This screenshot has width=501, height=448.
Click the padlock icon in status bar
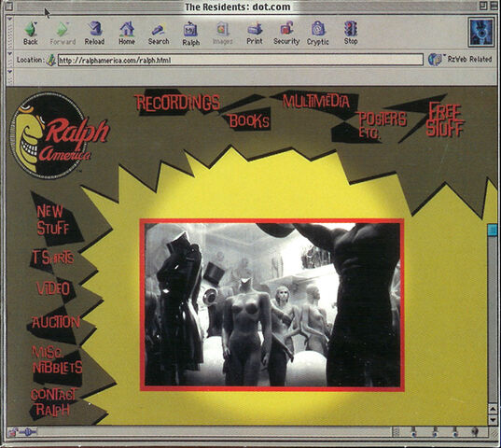pyautogui.click(x=13, y=433)
